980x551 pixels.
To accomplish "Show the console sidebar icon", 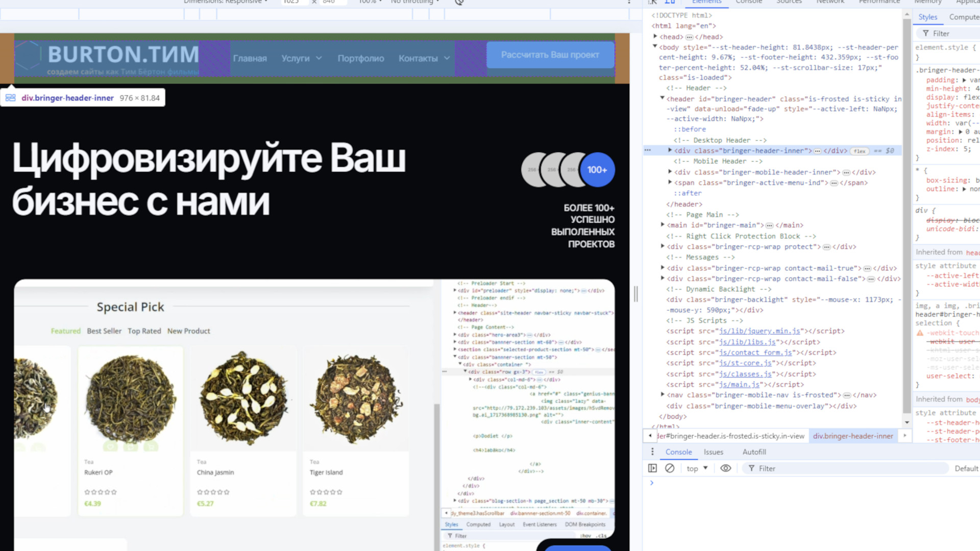I will point(652,468).
